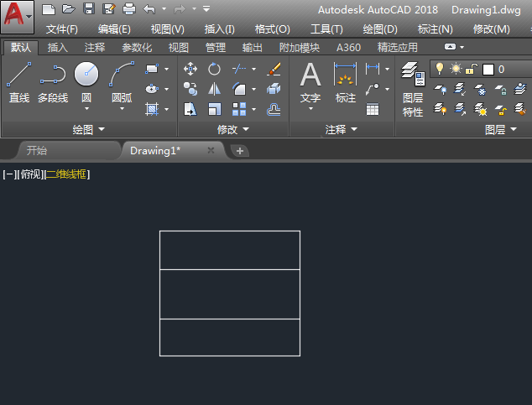Expand the 图层 panel dropdown
The image size is (532, 405).
(x=501, y=129)
